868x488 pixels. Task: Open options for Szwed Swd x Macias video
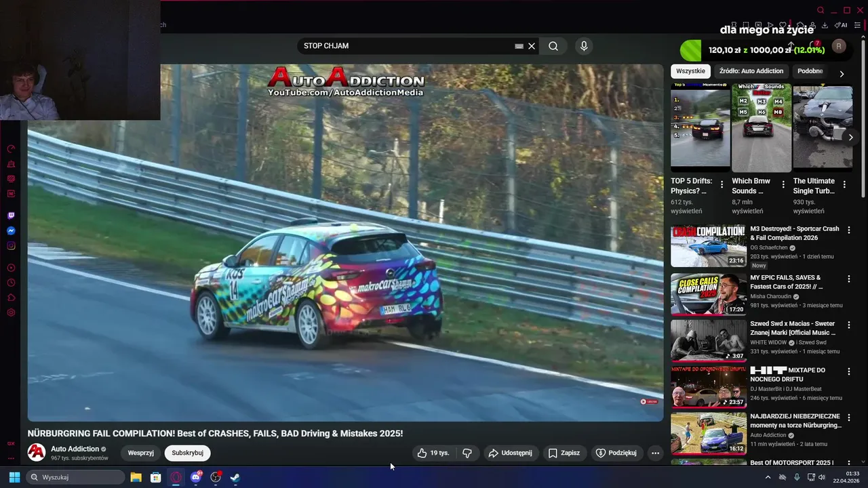(848, 325)
